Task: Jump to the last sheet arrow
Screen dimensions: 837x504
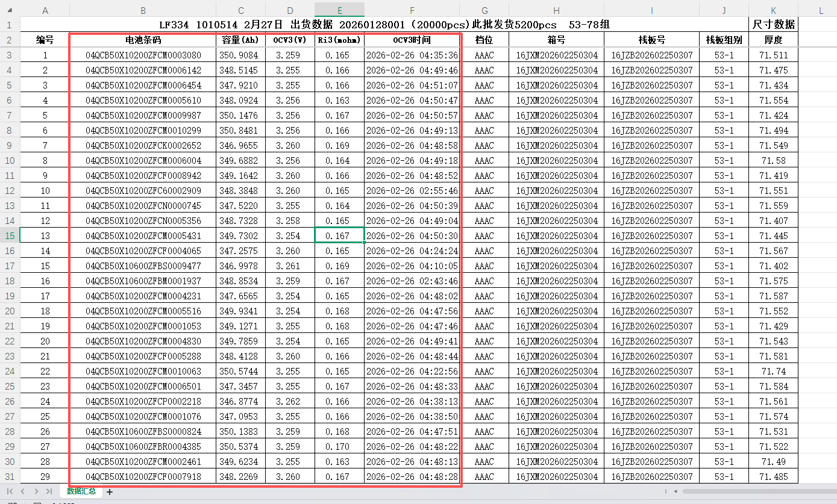Action: click(x=49, y=492)
